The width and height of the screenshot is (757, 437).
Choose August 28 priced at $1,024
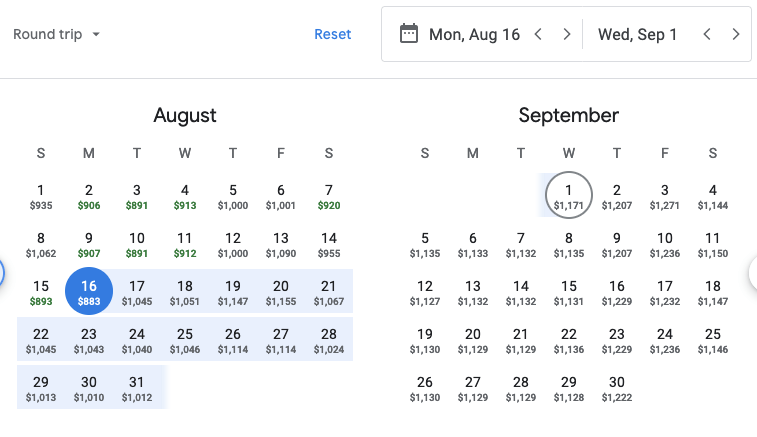pyautogui.click(x=329, y=340)
